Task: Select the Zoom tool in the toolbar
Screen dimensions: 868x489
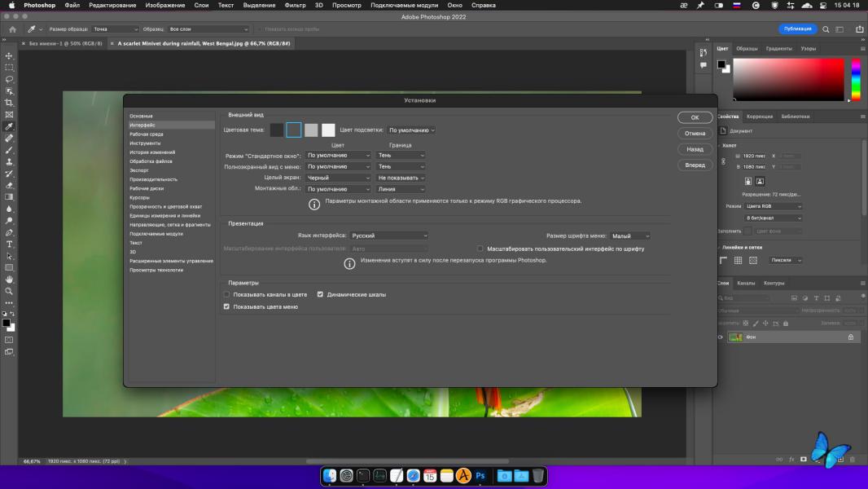Action: click(9, 291)
